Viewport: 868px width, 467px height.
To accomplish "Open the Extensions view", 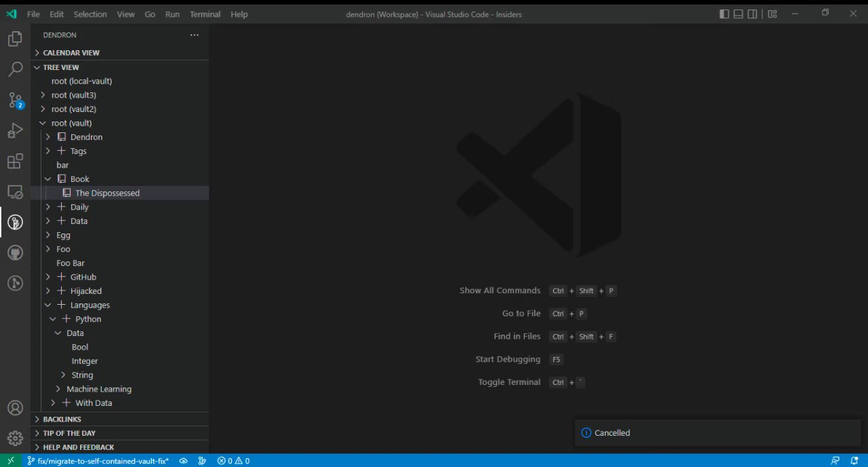I will tap(15, 162).
